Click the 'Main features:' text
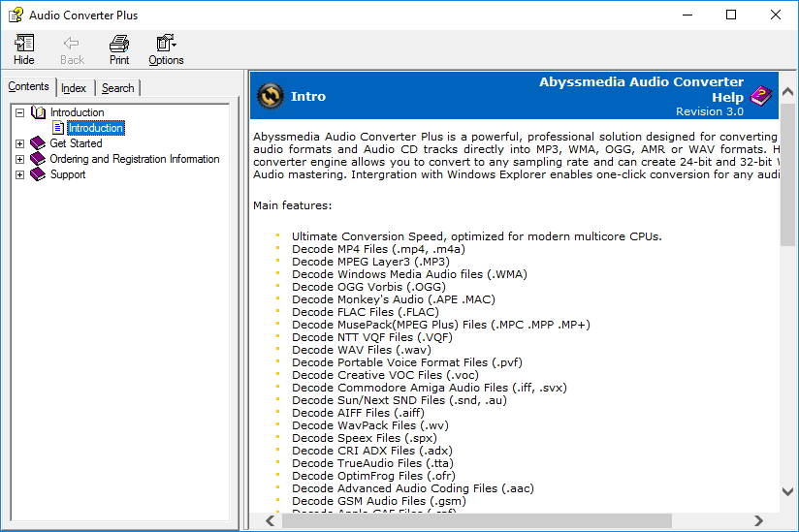Viewport: 799px width, 532px height. [x=293, y=205]
